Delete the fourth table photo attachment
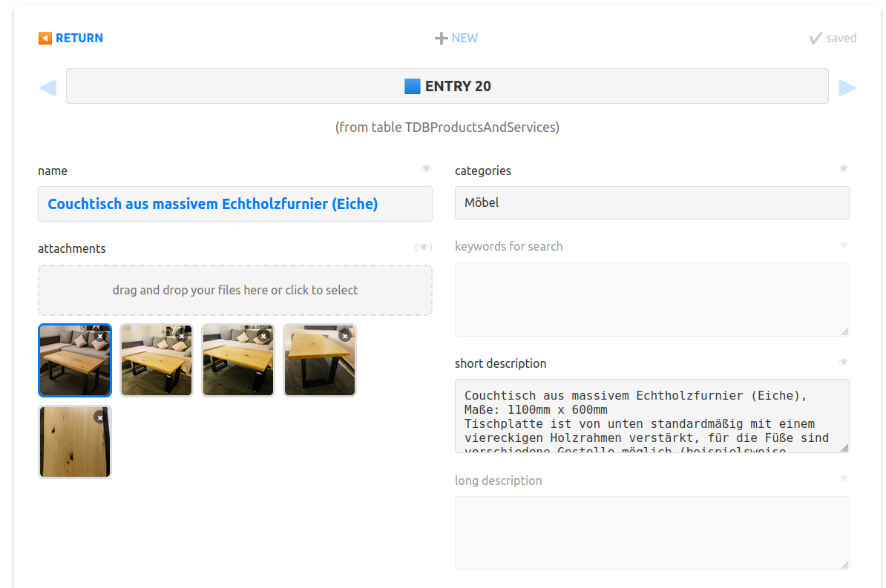Image resolution: width=886 pixels, height=588 pixels. pos(345,336)
